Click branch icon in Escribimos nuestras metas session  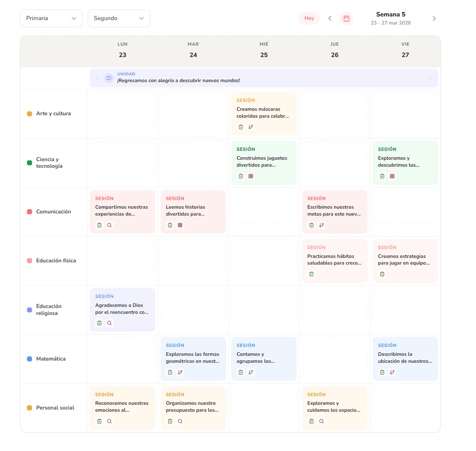coord(321,225)
